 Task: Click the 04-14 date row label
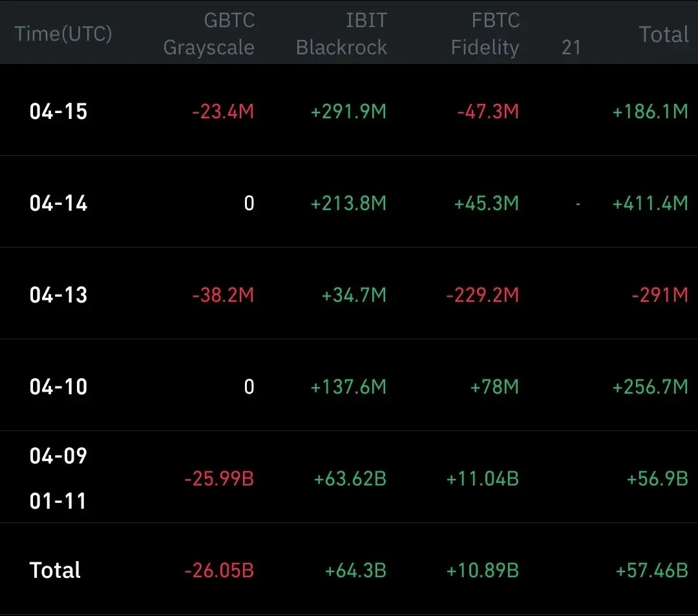click(58, 204)
